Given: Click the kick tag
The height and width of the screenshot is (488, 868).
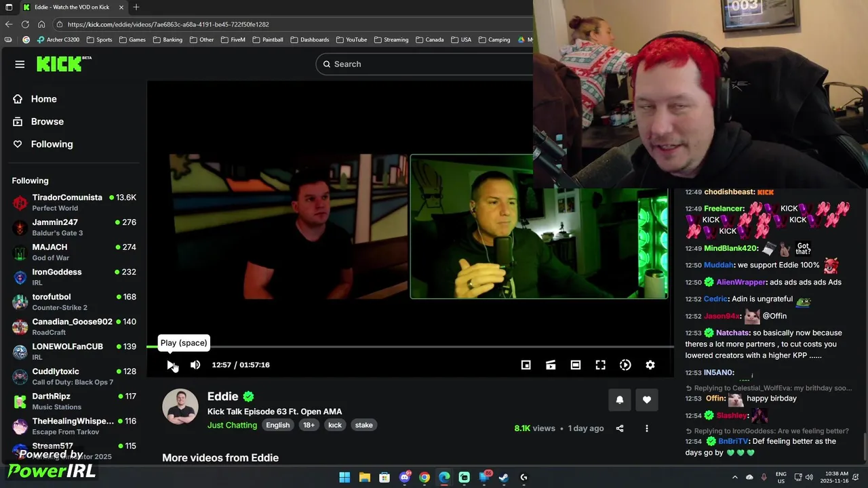Looking at the screenshot, I should click(x=335, y=425).
